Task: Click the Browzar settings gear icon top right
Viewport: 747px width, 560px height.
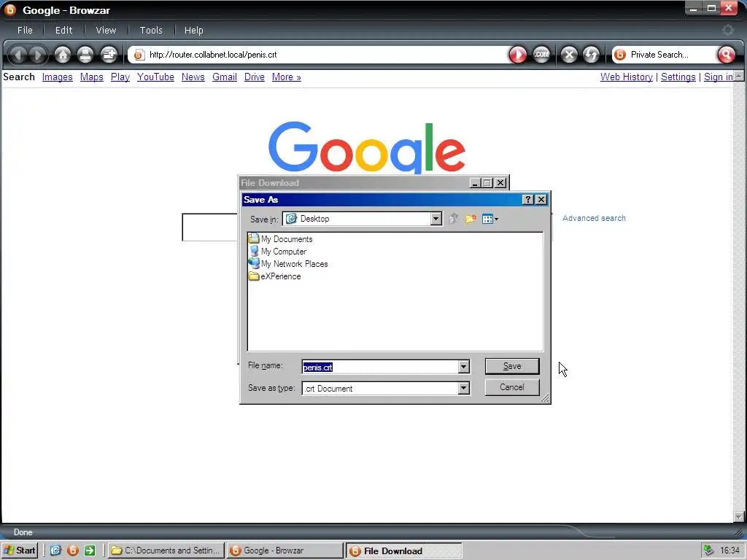Action: click(x=727, y=30)
